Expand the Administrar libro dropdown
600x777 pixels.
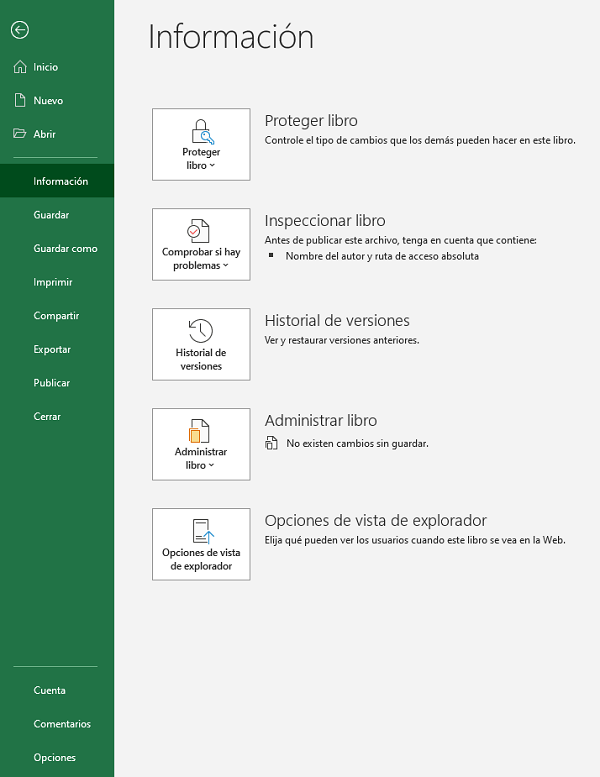[x=201, y=459]
